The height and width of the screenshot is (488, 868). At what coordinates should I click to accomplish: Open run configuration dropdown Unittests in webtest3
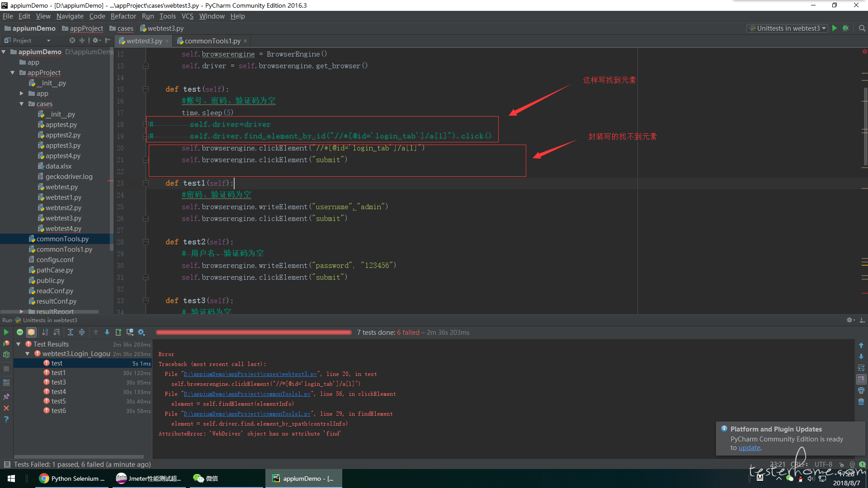[x=787, y=28]
